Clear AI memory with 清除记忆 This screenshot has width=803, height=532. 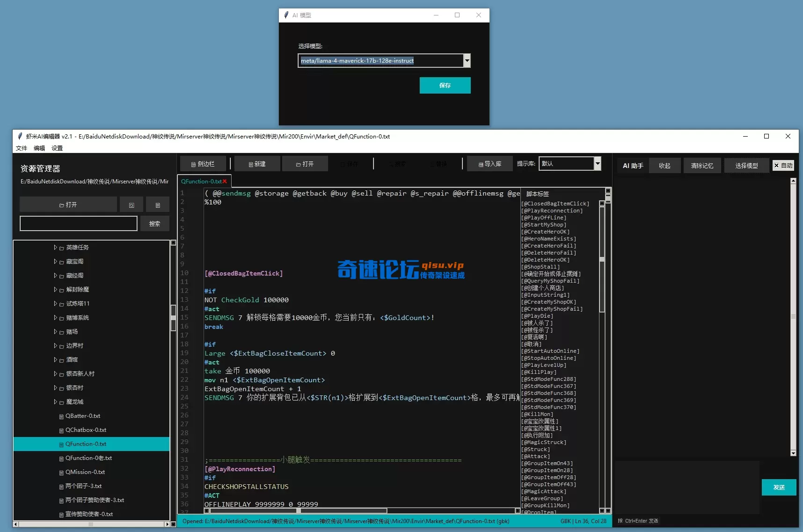(702, 165)
